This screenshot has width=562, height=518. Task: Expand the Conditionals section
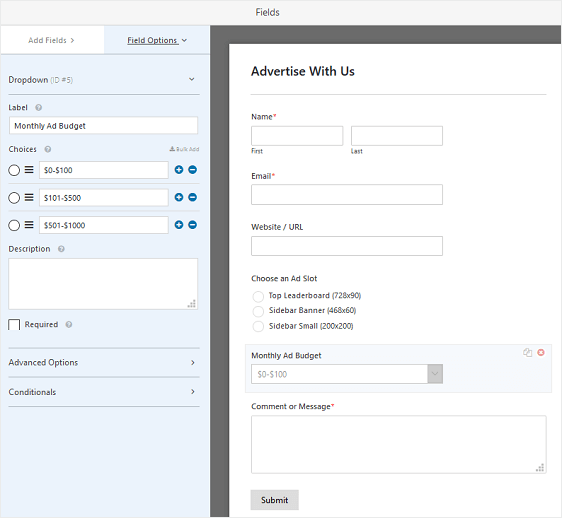click(104, 392)
